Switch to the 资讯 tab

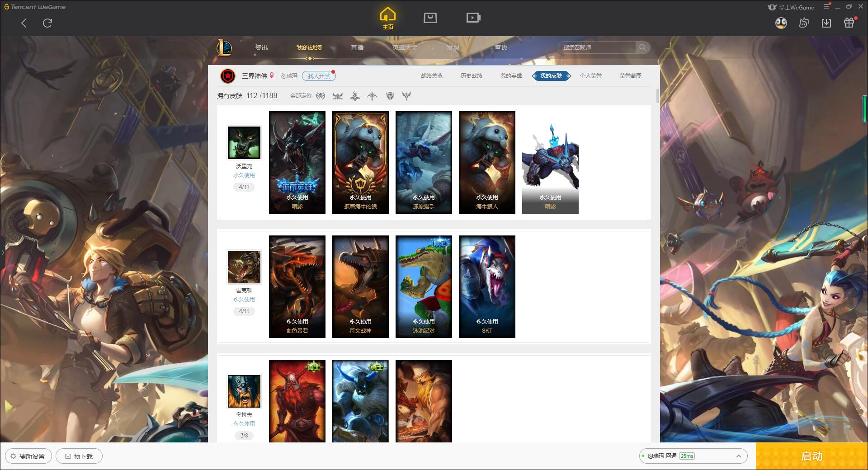pos(261,47)
